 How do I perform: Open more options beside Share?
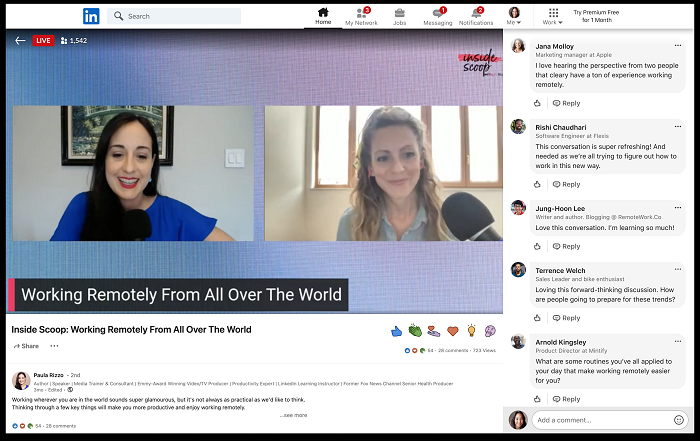pyautogui.click(x=54, y=346)
